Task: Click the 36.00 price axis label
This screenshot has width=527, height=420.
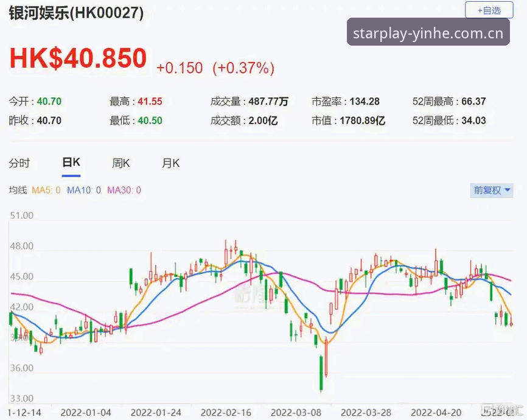Action: (x=22, y=368)
